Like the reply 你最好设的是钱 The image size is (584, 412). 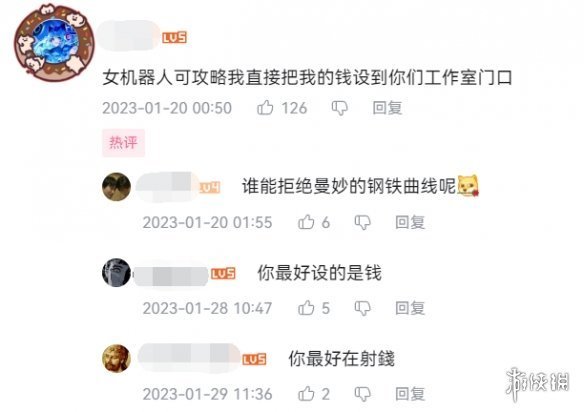point(306,308)
